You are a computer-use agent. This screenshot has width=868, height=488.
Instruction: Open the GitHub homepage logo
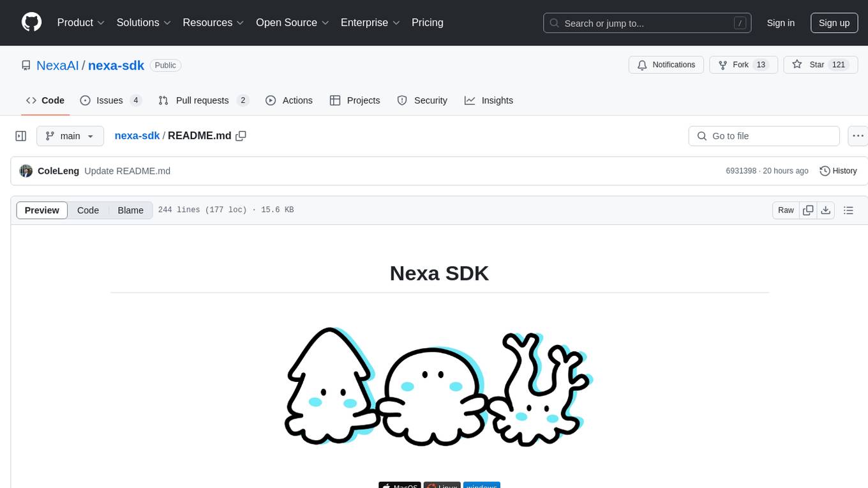coord(32,22)
